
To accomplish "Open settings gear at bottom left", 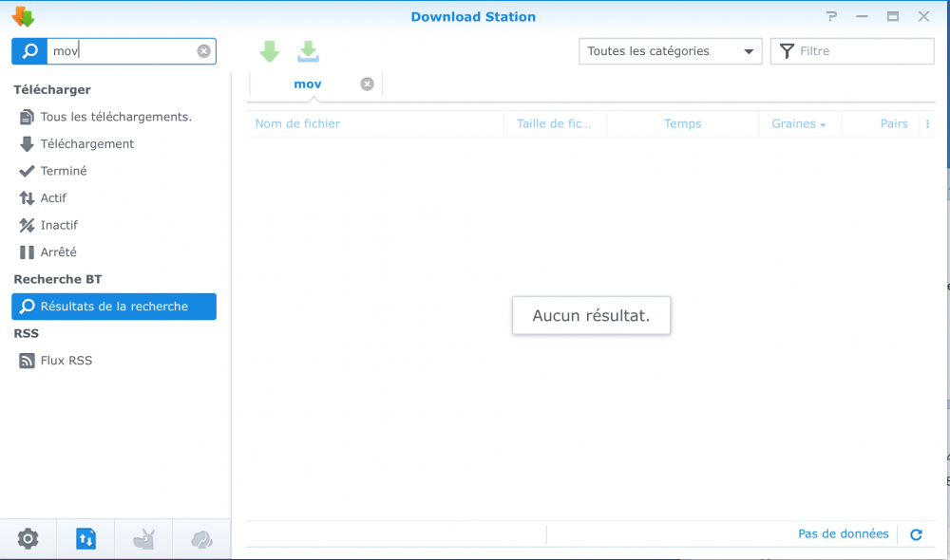I will click(28, 539).
